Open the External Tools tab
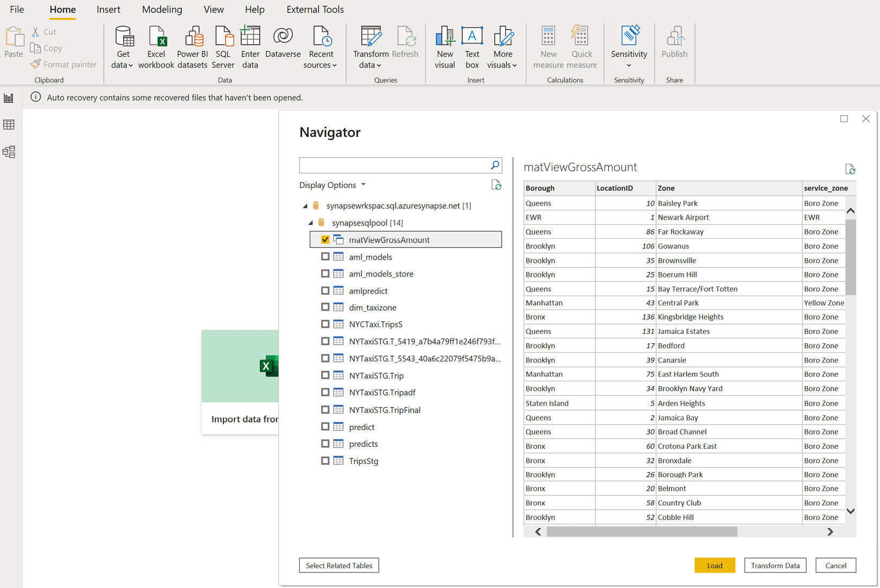Image resolution: width=880 pixels, height=588 pixels. point(315,10)
